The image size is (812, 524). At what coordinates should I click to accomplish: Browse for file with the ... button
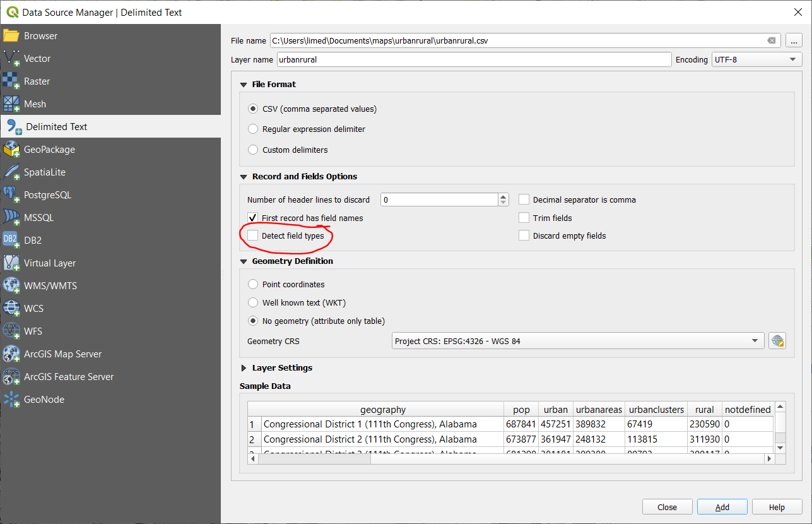click(x=794, y=40)
